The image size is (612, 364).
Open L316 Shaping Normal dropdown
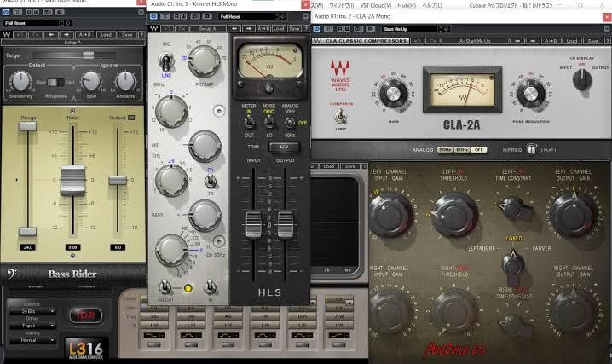(32, 340)
